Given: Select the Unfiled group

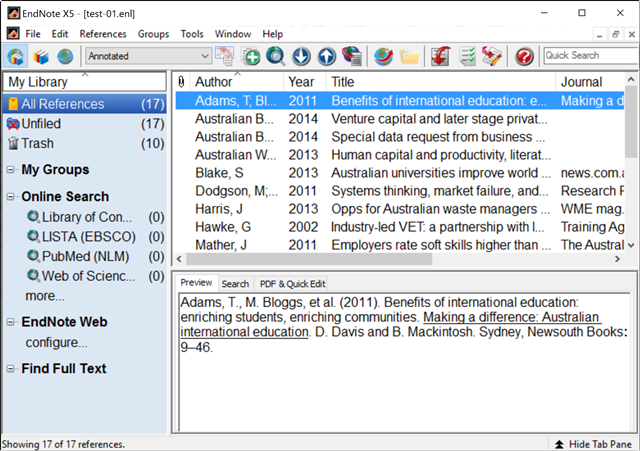Looking at the screenshot, I should pyautogui.click(x=84, y=124).
